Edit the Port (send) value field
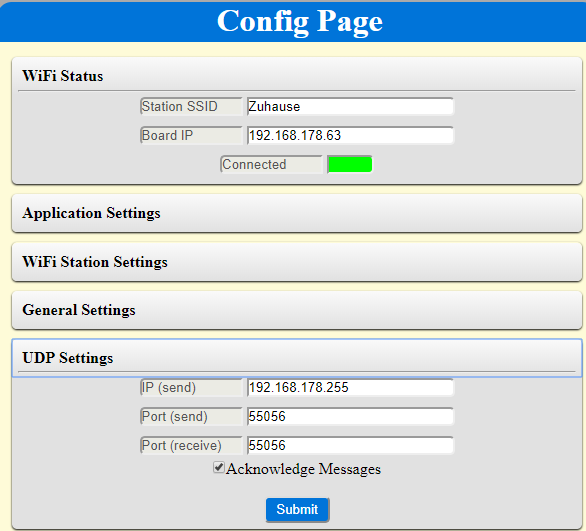 [350, 416]
